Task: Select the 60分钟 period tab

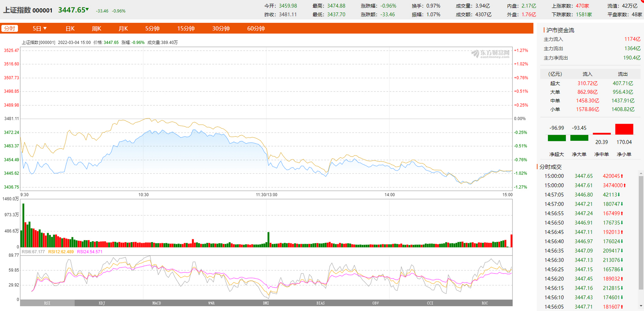Action: pos(256,28)
